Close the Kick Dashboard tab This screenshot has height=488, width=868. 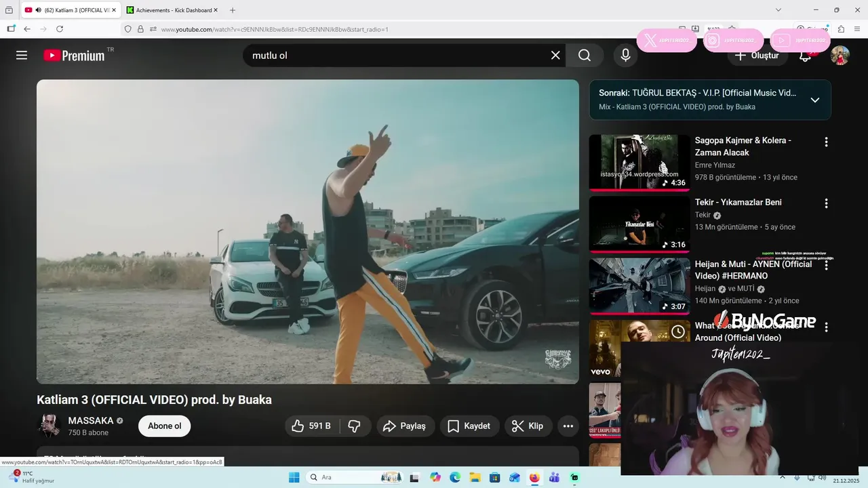pos(216,10)
